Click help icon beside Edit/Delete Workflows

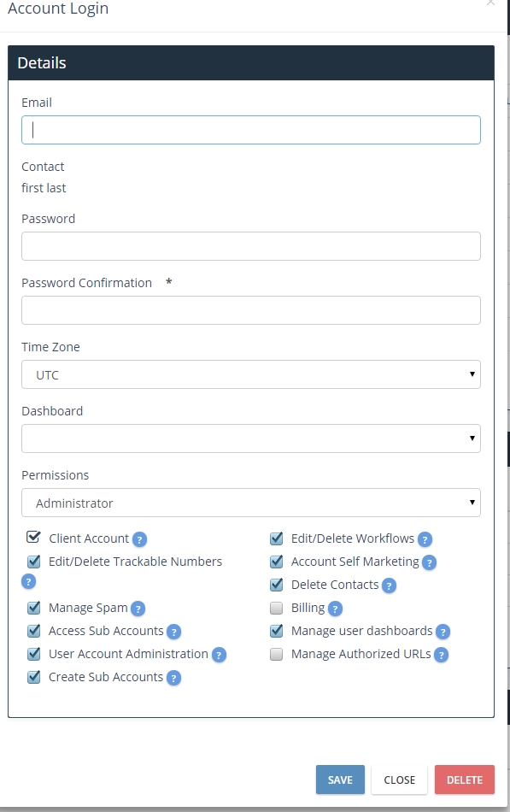425,539
